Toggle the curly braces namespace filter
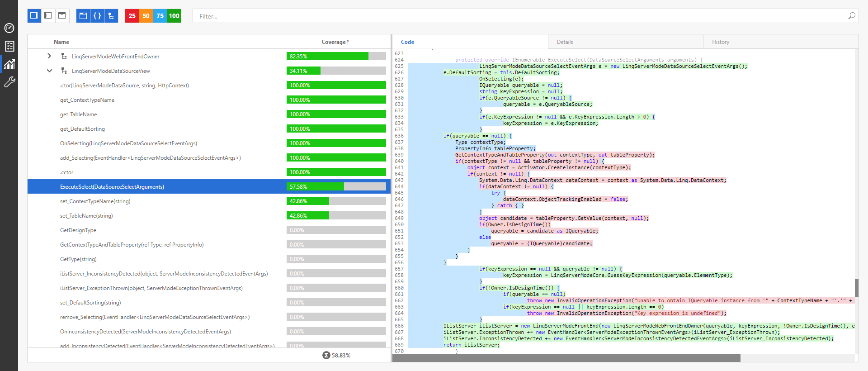868x371 pixels. (97, 16)
